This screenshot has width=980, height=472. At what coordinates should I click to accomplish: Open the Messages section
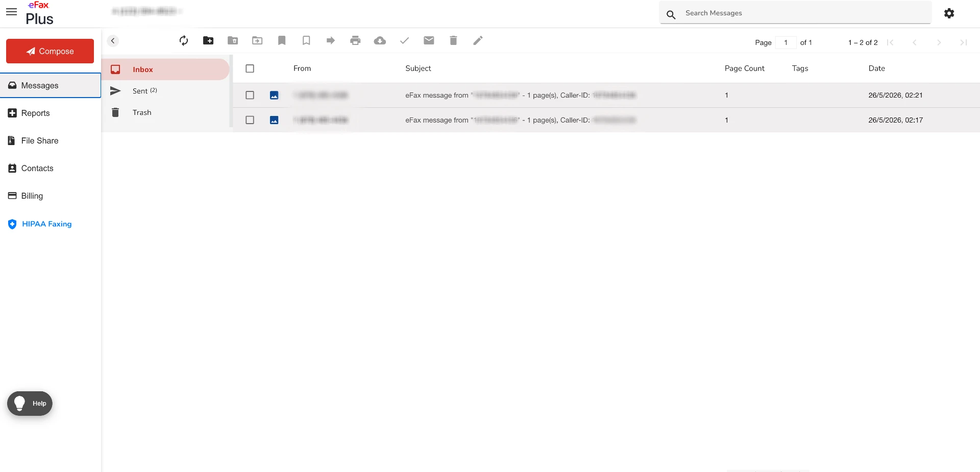(51, 85)
